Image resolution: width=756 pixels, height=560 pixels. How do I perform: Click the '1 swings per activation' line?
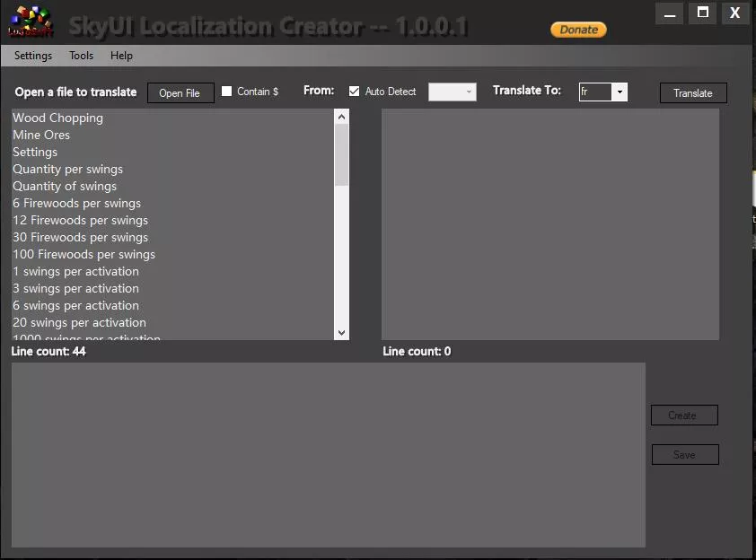click(x=76, y=271)
